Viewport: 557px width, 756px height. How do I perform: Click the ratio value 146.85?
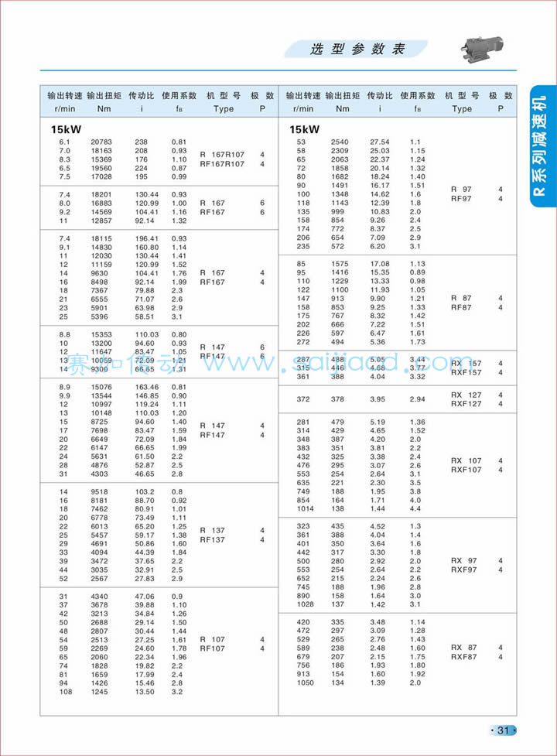[146, 395]
